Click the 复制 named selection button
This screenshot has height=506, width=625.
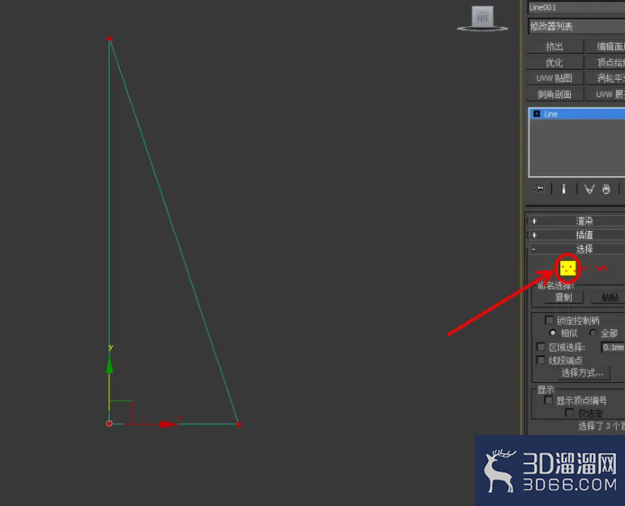pos(564,297)
